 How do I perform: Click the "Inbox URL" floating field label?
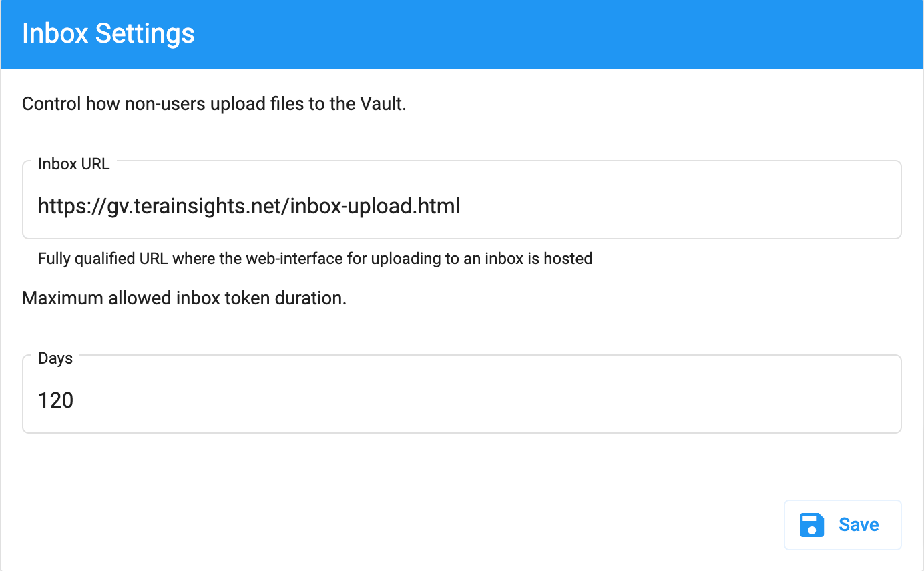tap(73, 164)
